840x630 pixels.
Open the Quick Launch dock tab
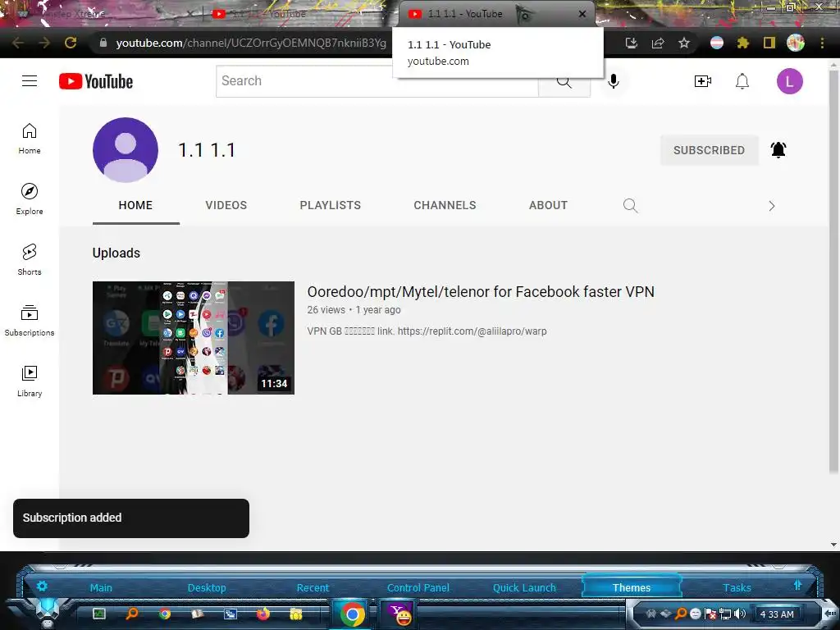click(524, 587)
